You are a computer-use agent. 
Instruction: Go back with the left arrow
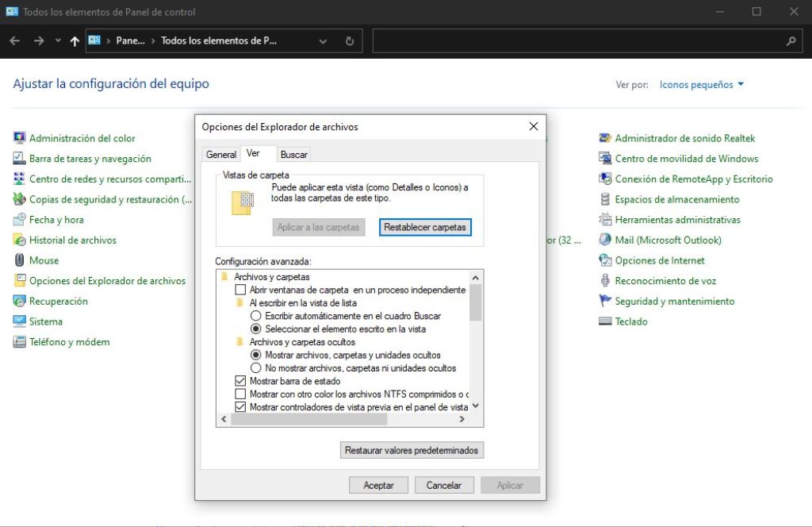14,41
